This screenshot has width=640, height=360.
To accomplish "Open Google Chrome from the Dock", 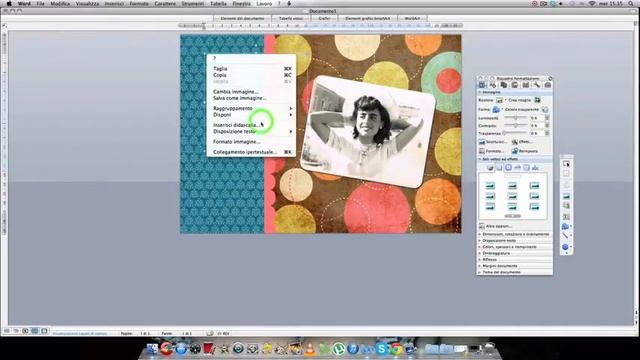I will click(395, 349).
